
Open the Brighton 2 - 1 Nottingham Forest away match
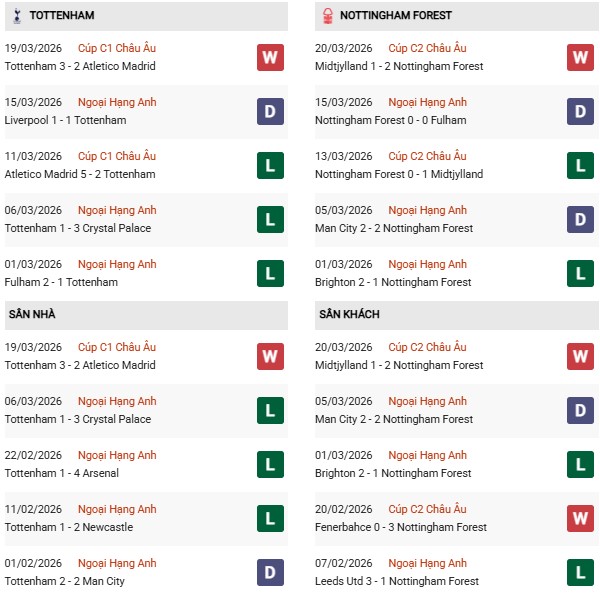[x=392, y=473]
